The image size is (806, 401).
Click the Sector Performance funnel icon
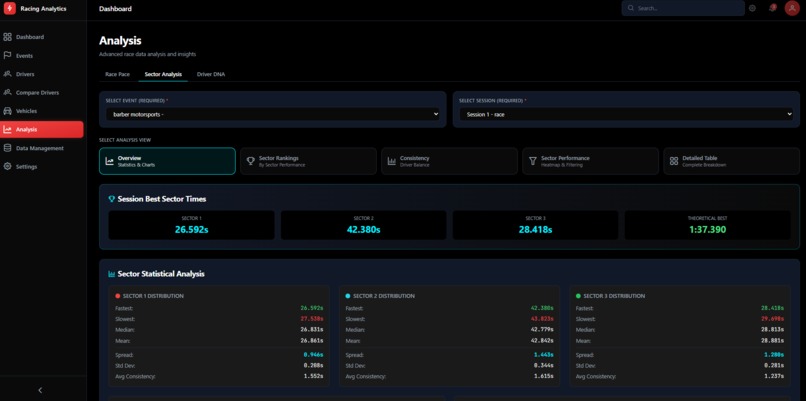coord(533,161)
